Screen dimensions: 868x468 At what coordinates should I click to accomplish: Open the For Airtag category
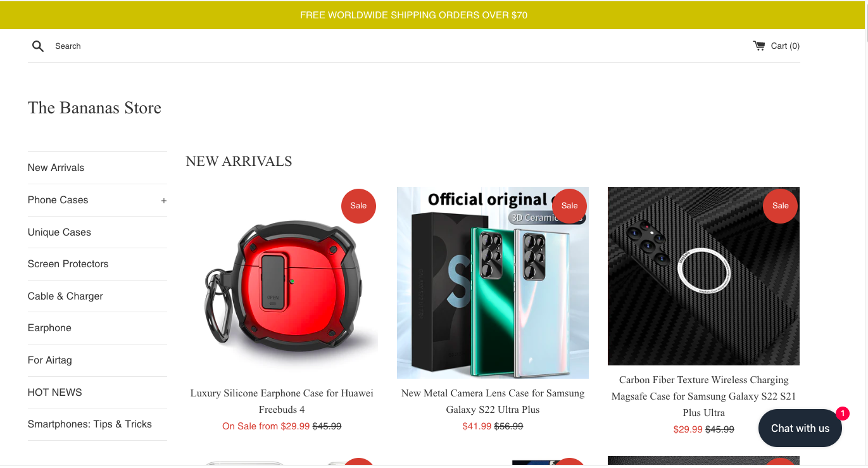(x=50, y=360)
